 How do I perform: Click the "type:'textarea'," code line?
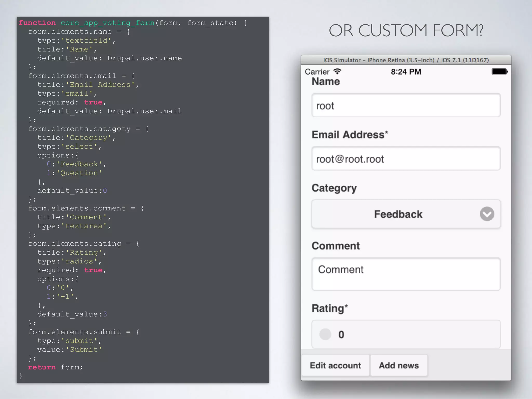(x=74, y=226)
